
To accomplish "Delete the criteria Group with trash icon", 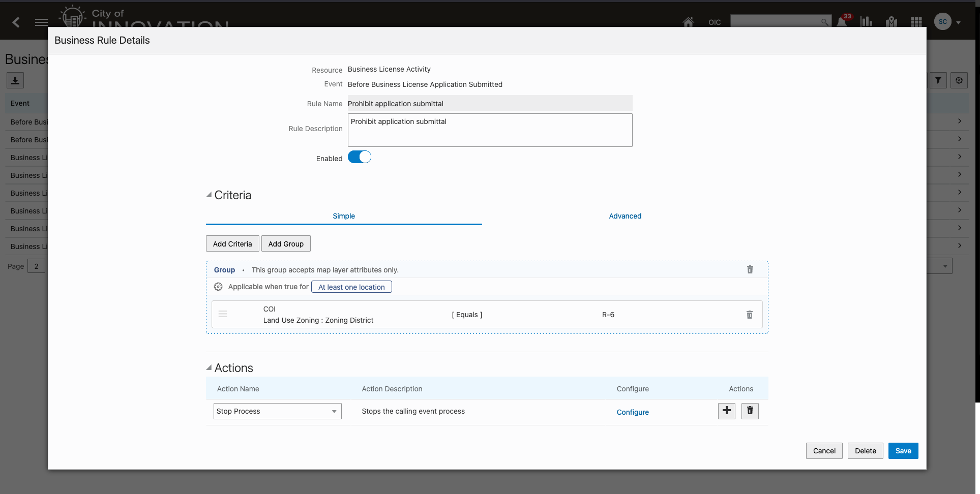I will coord(750,269).
